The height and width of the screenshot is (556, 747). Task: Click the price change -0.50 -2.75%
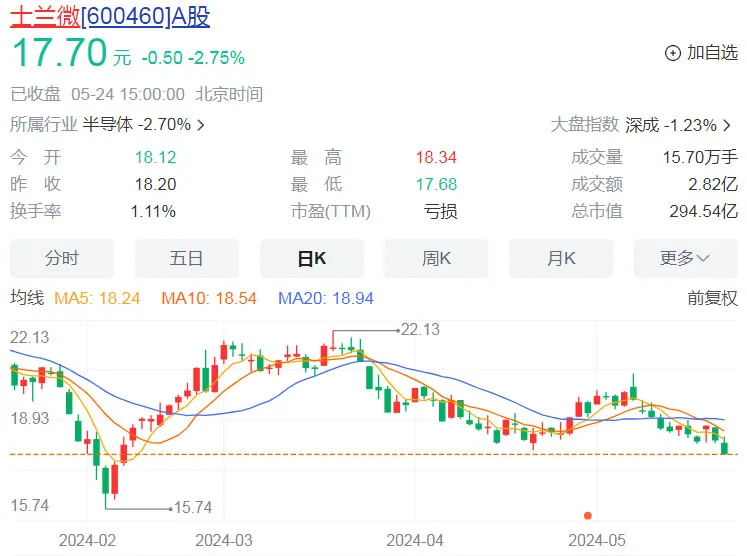(193, 58)
